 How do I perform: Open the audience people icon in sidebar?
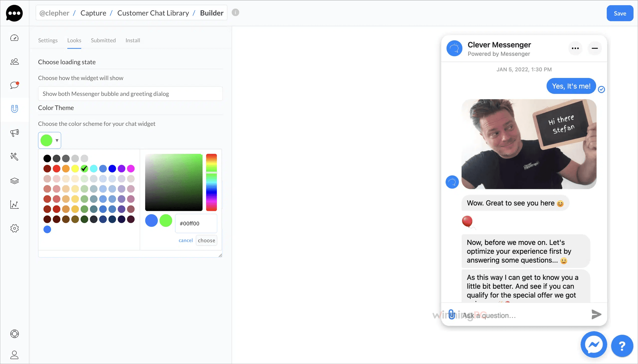tap(14, 61)
